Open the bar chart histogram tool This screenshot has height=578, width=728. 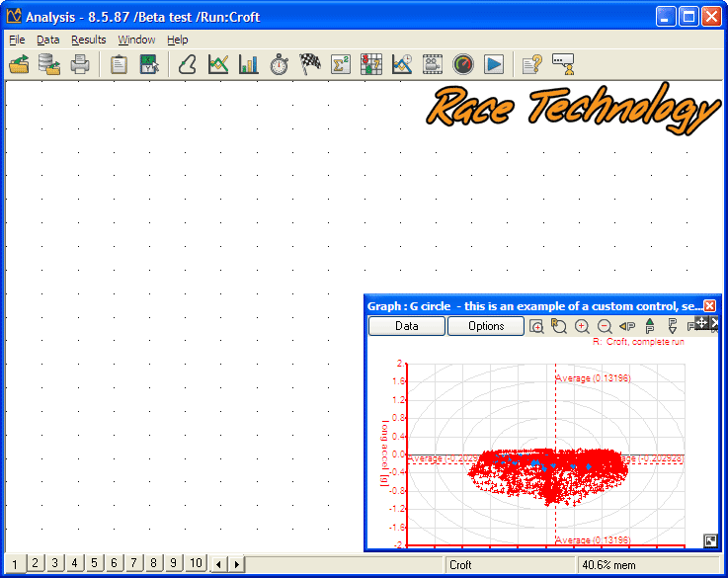click(x=249, y=64)
